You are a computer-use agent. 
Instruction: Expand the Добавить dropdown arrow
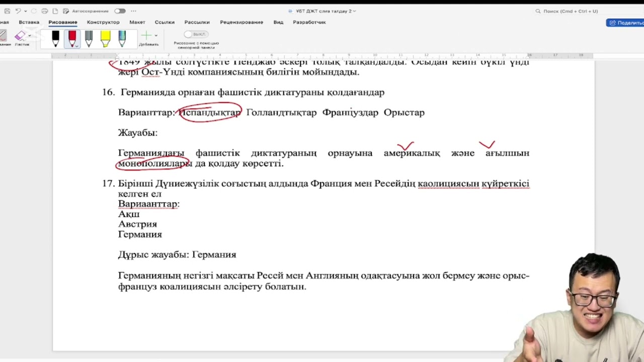pyautogui.click(x=156, y=36)
